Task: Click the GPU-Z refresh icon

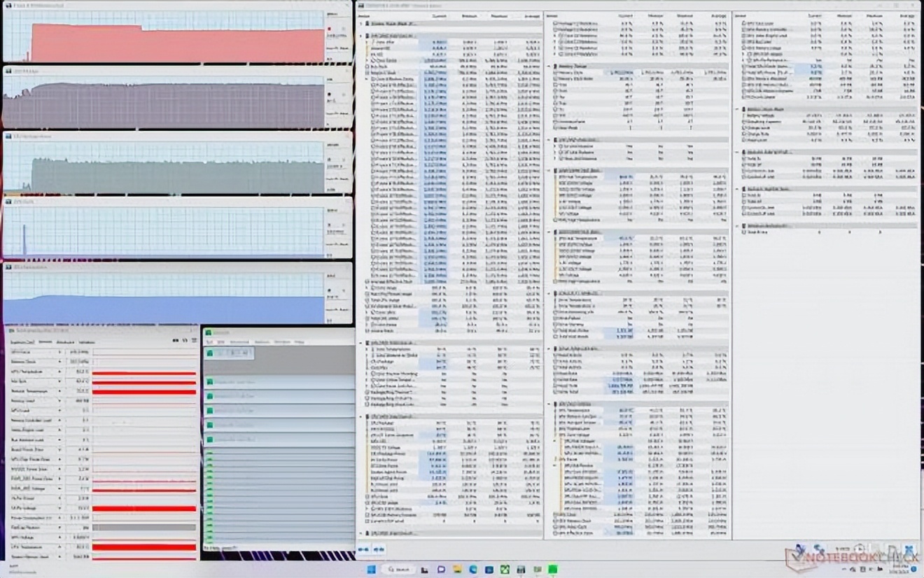Action: click(x=184, y=341)
